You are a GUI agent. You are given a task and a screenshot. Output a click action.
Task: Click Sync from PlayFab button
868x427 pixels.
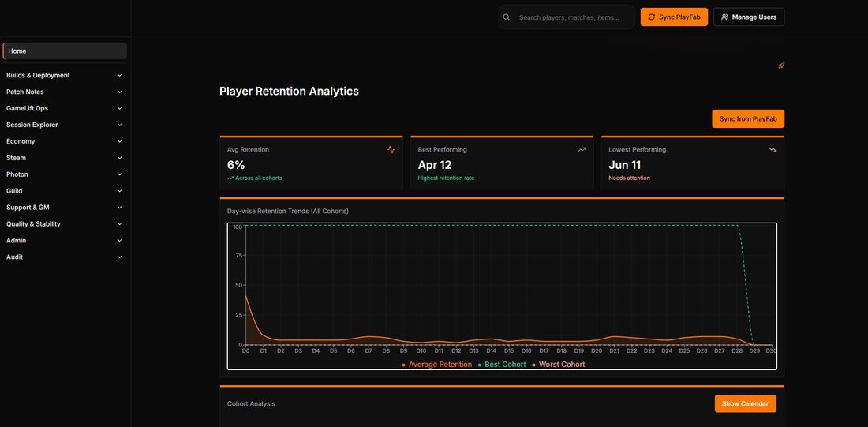click(748, 119)
